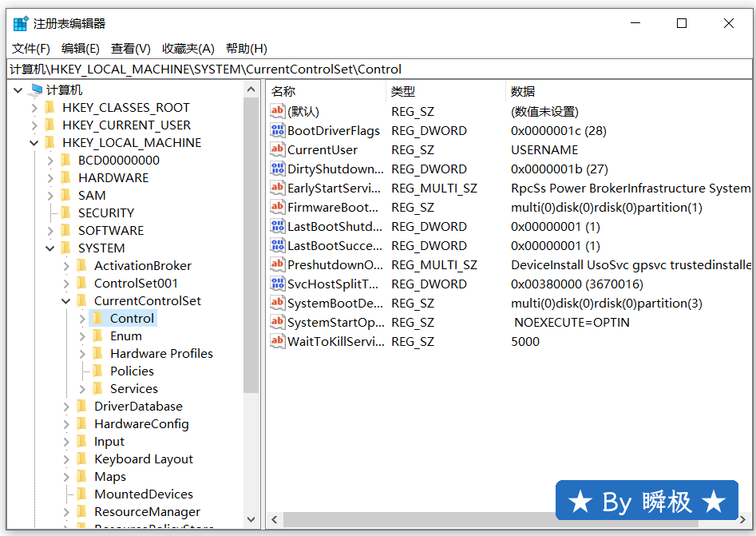Expand the HKEY_CURRENT_USER node
The height and width of the screenshot is (536, 756).
(34, 125)
